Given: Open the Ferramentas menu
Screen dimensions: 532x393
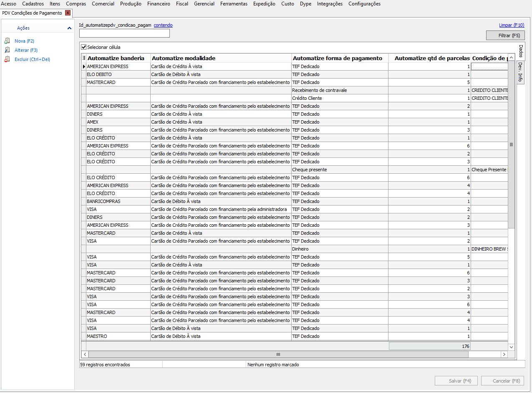Looking at the screenshot, I should 234,4.
